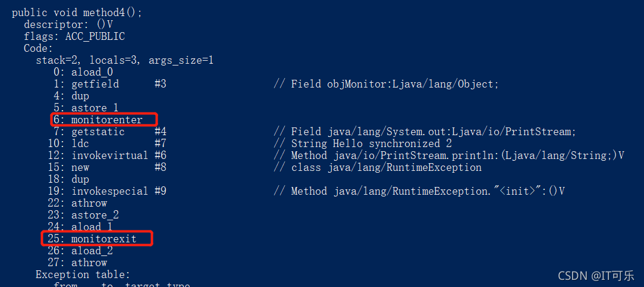Click the ldc #7 instruction
The width and height of the screenshot is (644, 287).
107,143
